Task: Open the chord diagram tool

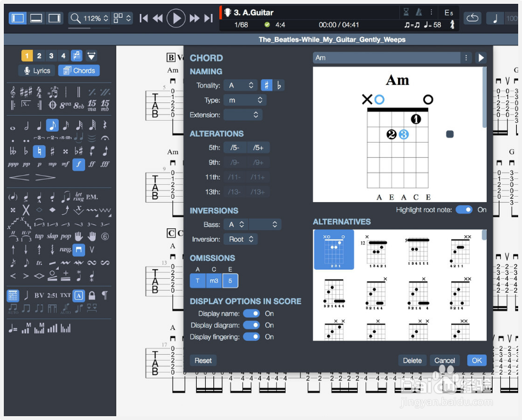Action: [x=13, y=295]
